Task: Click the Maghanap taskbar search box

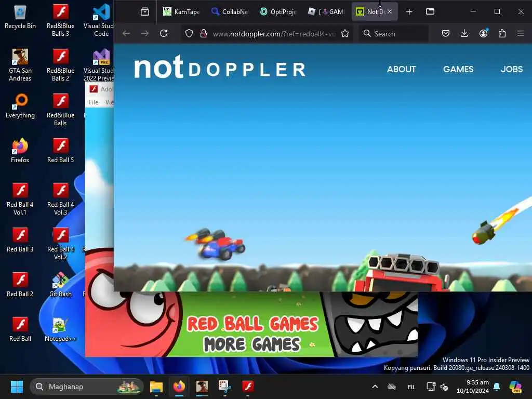Action: 87,387
